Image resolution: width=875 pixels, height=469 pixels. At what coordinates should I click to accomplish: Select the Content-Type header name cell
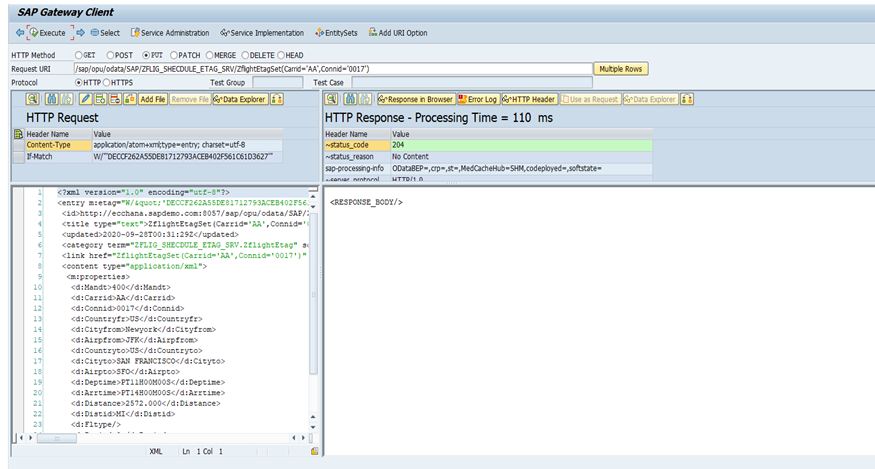pyautogui.click(x=58, y=145)
